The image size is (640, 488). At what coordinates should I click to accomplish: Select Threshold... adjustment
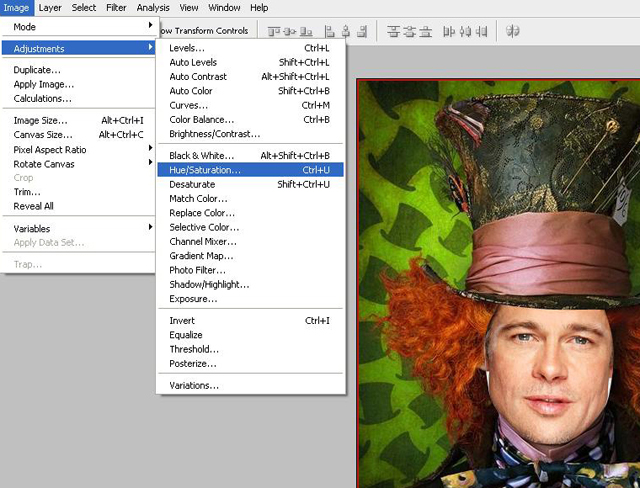(x=251, y=349)
